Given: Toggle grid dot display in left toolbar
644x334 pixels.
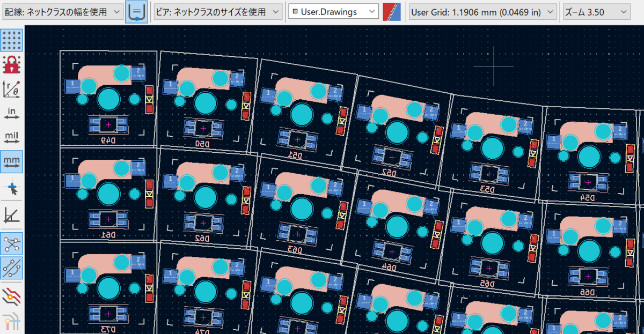Looking at the screenshot, I should 12,40.
